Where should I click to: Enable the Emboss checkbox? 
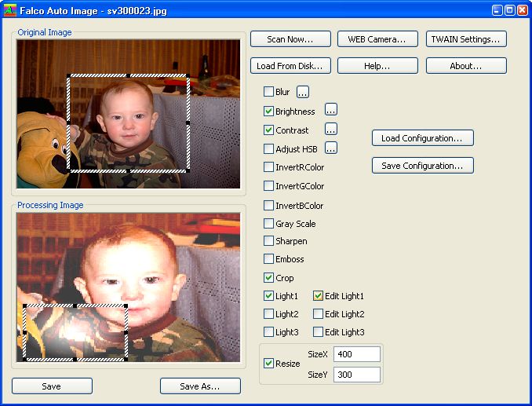pos(268,258)
